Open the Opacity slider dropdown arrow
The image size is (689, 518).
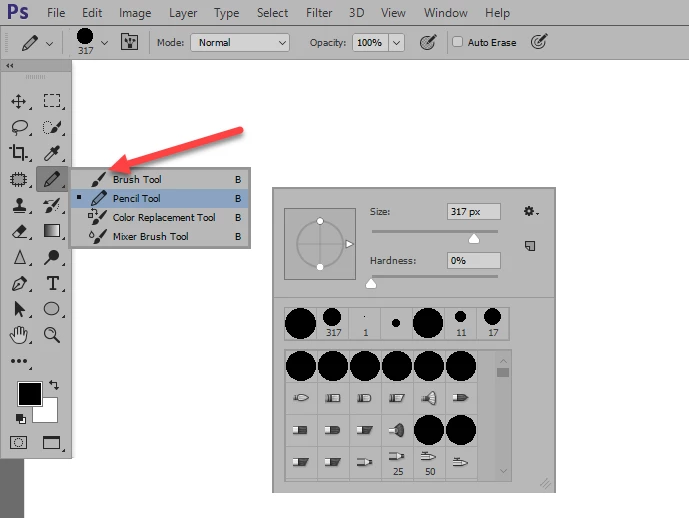coord(396,43)
